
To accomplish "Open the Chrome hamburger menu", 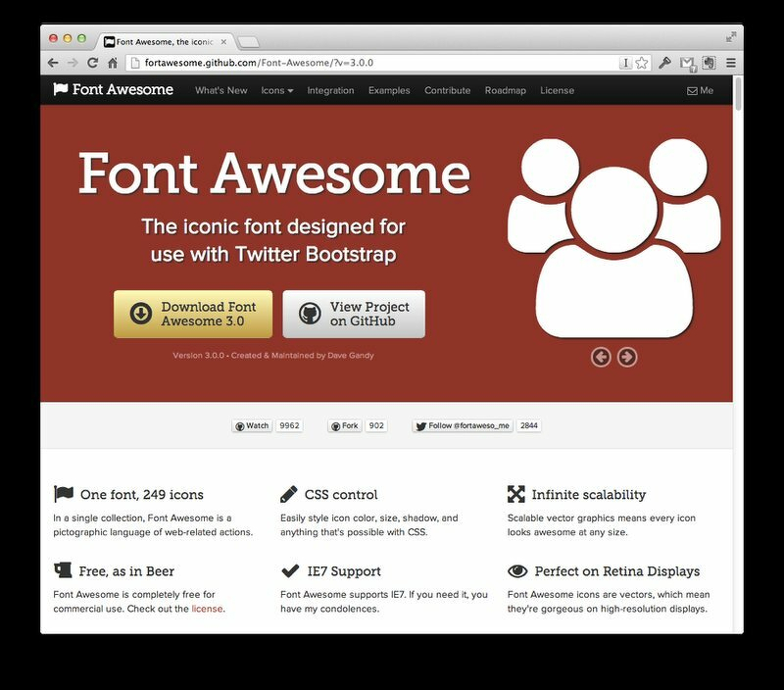I will 730,63.
